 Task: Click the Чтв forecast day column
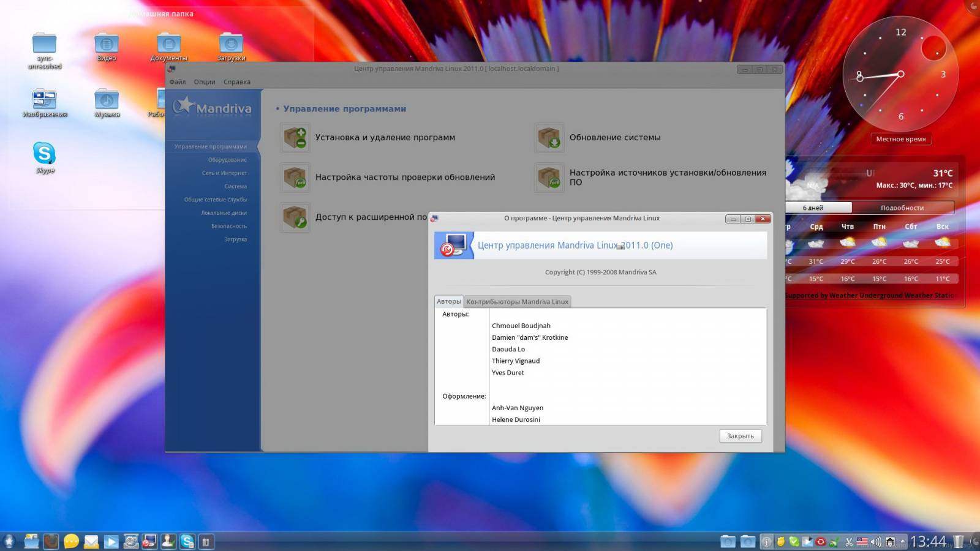click(x=848, y=252)
